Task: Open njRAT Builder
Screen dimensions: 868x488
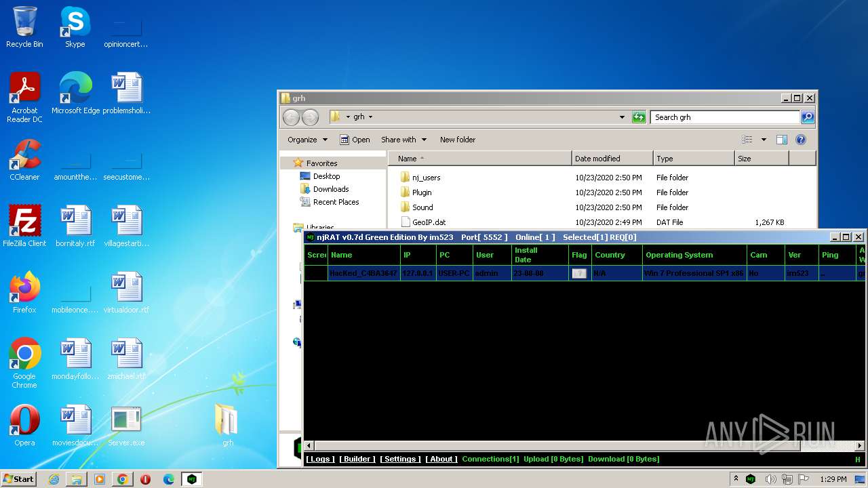Action: (x=357, y=460)
